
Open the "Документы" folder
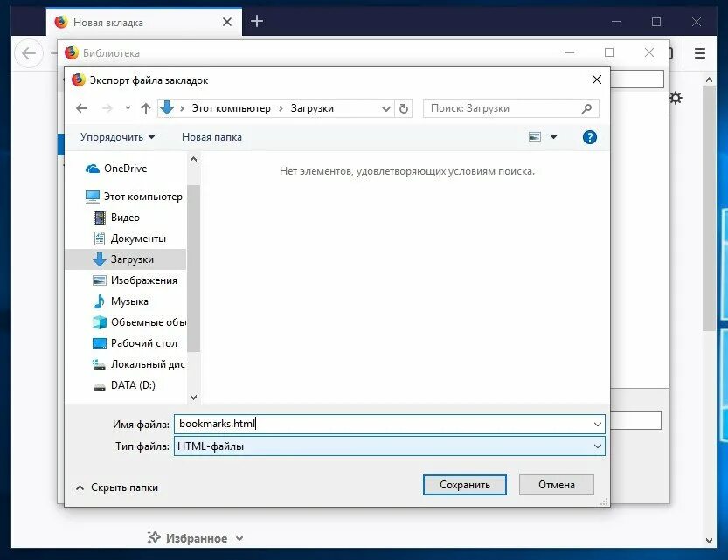pyautogui.click(x=129, y=239)
